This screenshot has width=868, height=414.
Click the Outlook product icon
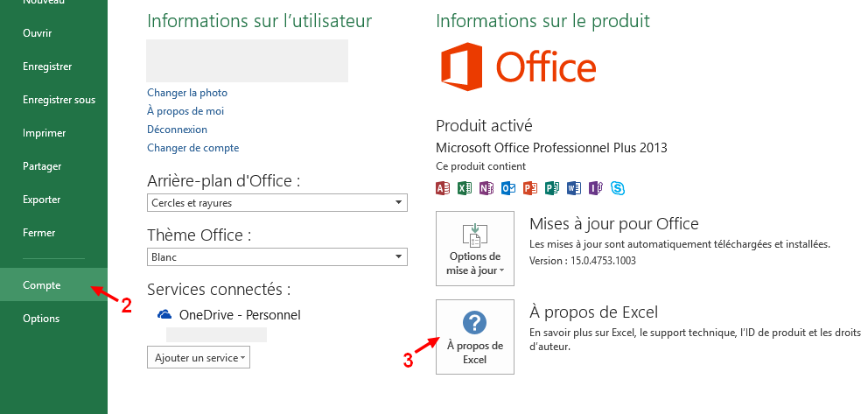[x=508, y=188]
